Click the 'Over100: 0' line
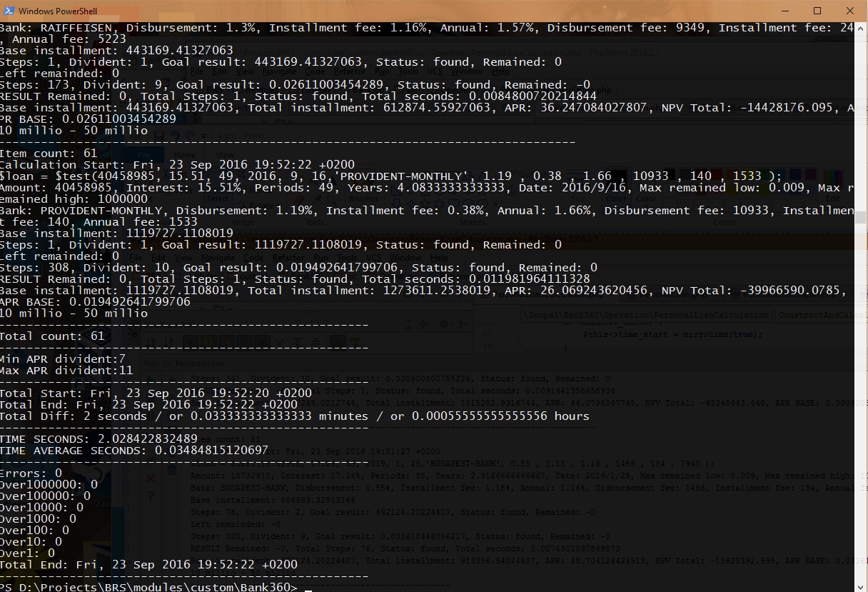868x592 pixels. [34, 531]
